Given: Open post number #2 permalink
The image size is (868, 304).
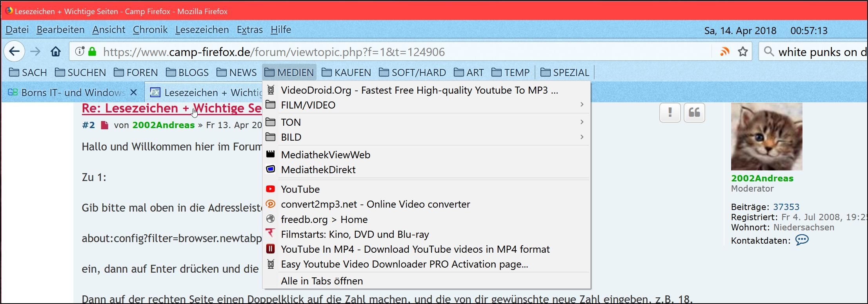Looking at the screenshot, I should (88, 125).
